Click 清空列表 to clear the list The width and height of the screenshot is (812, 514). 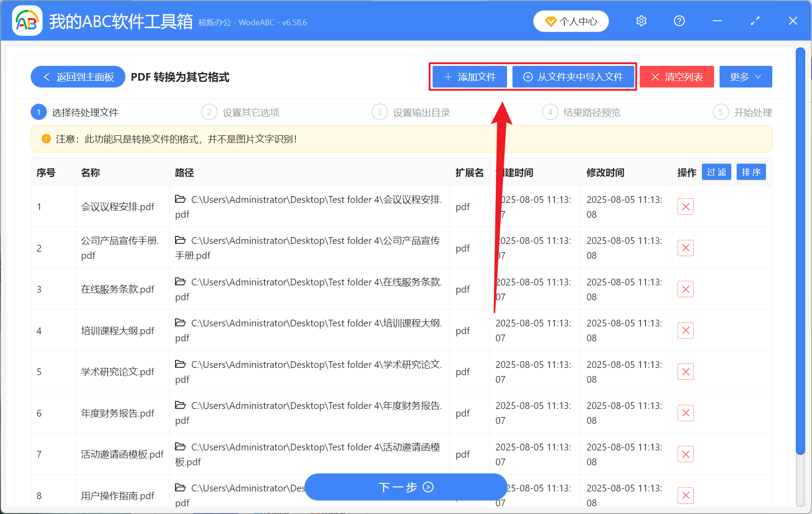click(x=676, y=77)
